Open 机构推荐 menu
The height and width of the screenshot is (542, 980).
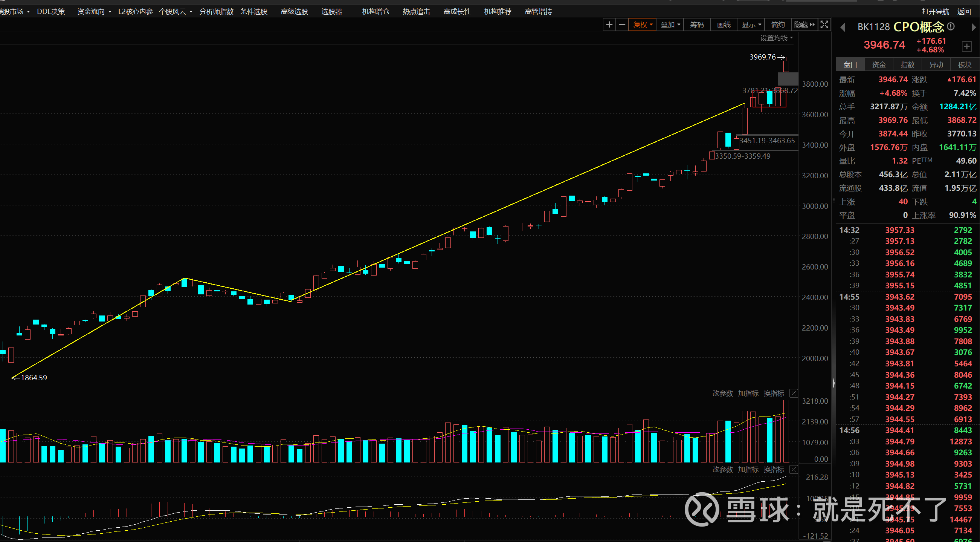pyautogui.click(x=498, y=12)
